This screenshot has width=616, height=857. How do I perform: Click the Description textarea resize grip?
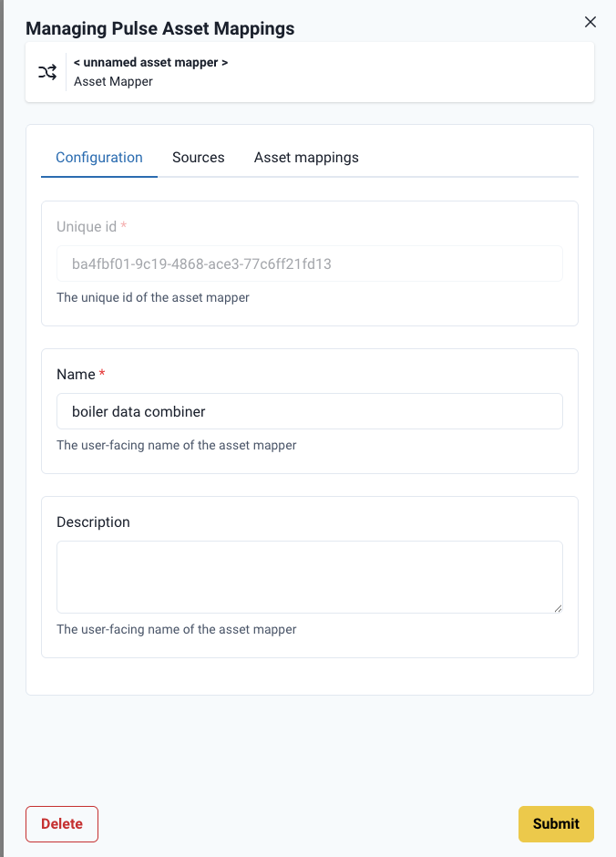click(x=558, y=607)
